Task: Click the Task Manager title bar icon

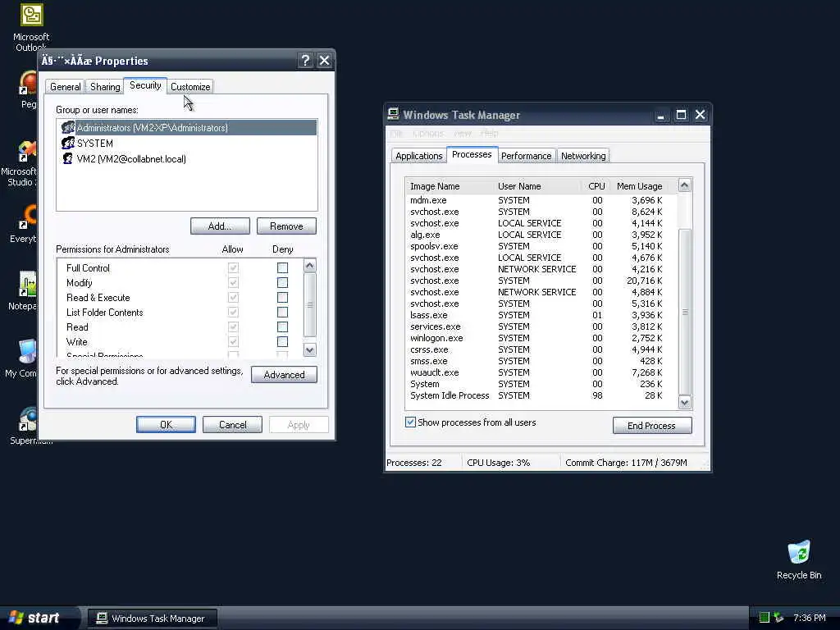Action: pyautogui.click(x=393, y=114)
